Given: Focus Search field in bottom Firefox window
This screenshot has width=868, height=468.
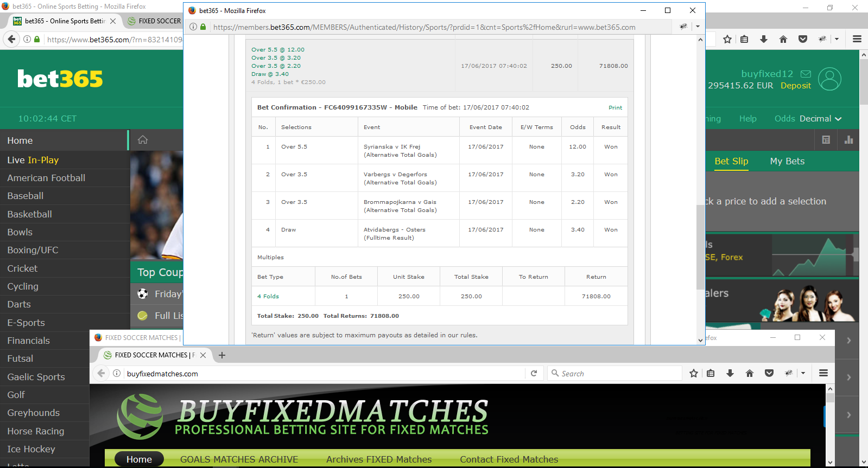Looking at the screenshot, I should coord(614,373).
